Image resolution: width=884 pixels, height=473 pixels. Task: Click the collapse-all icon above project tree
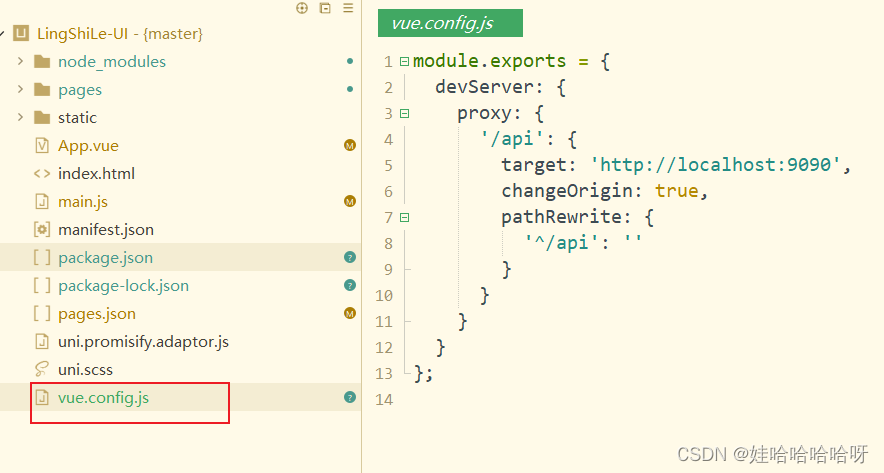pyautogui.click(x=325, y=8)
